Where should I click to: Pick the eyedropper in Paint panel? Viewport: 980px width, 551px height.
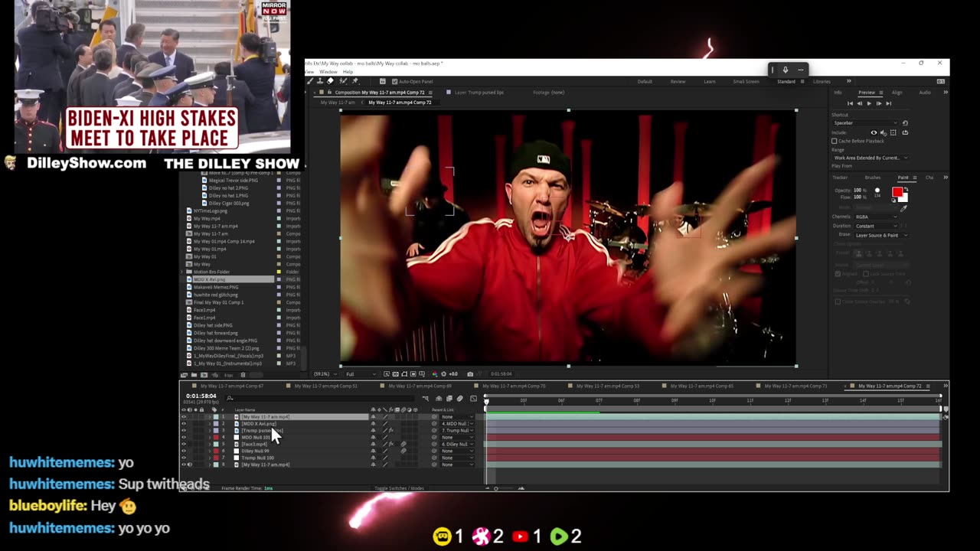point(903,208)
